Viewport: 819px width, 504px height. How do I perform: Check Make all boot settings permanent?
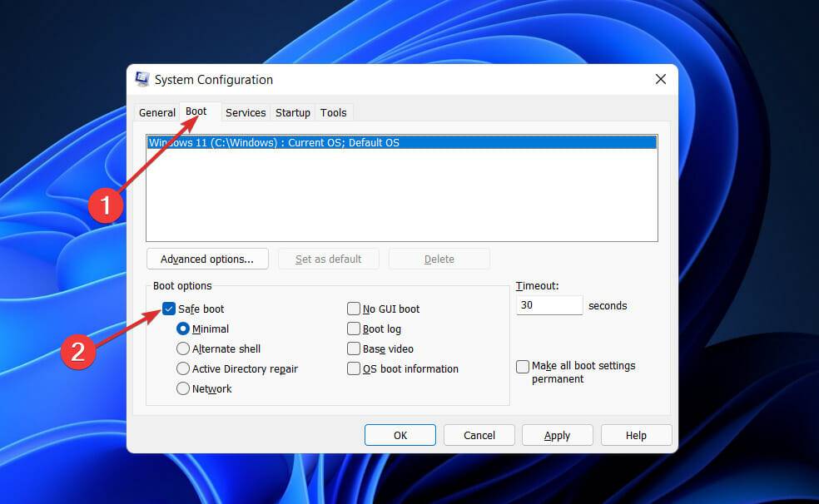click(x=522, y=366)
